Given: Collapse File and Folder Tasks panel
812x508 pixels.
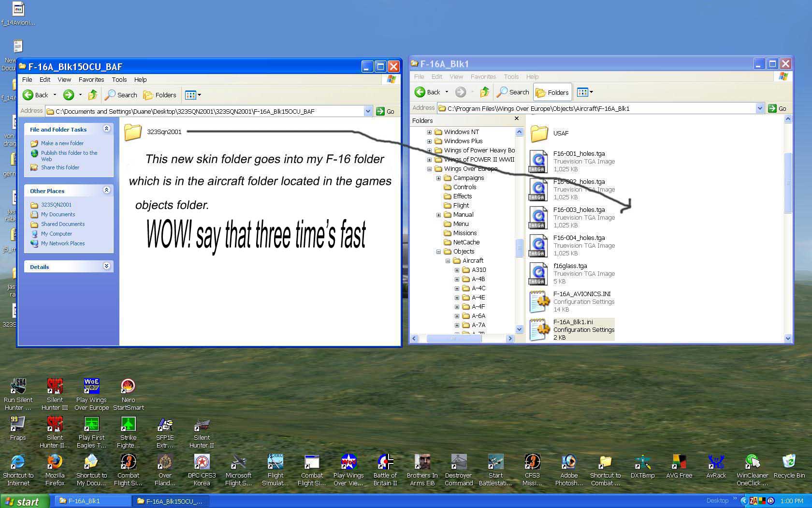Looking at the screenshot, I should tap(106, 129).
